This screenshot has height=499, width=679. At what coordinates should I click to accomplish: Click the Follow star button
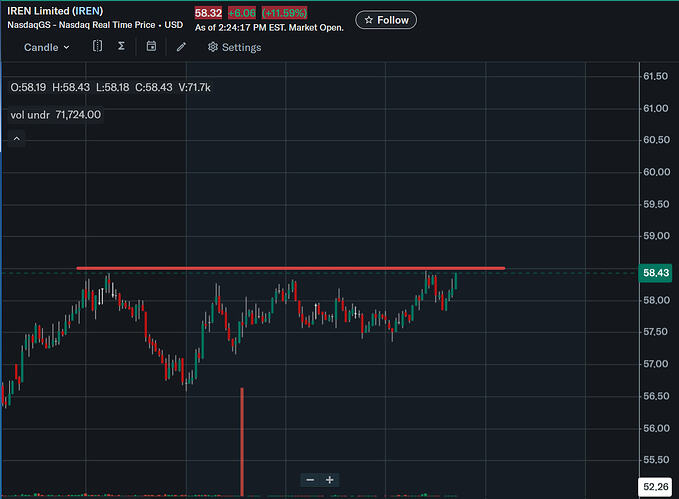coord(386,20)
